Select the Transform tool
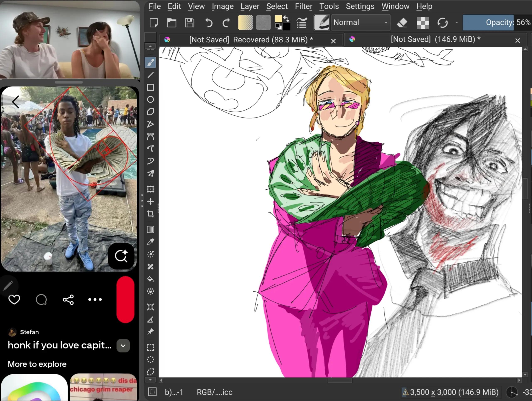 pos(150,189)
